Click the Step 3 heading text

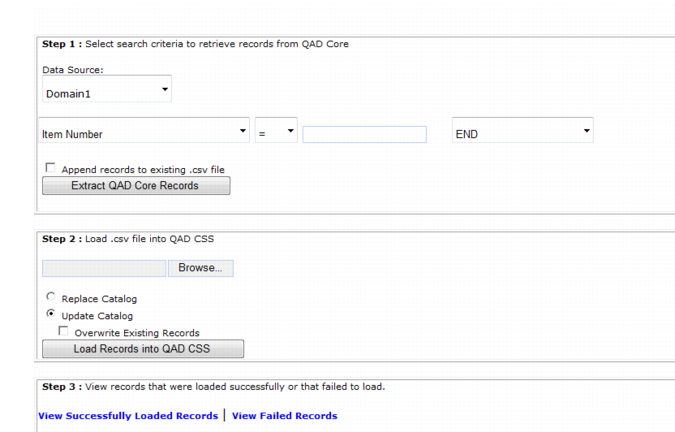click(214, 387)
